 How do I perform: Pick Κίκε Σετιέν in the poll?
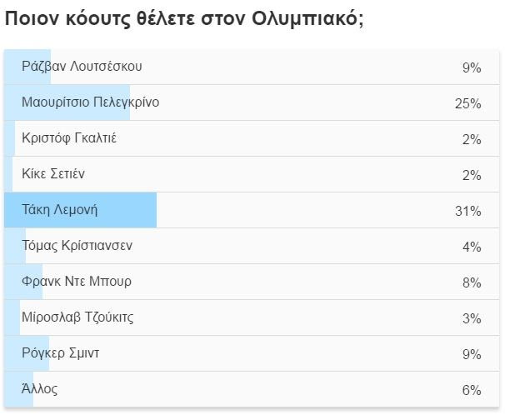click(x=53, y=174)
